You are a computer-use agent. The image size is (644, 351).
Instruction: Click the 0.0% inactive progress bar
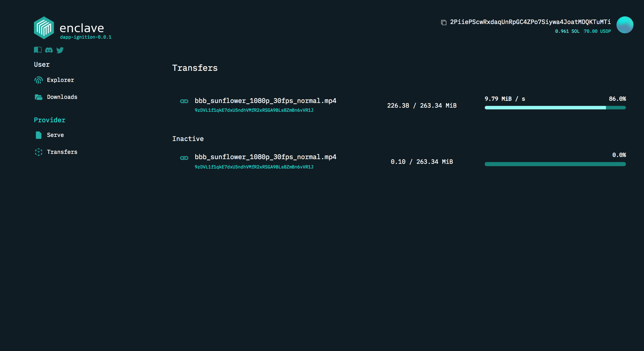[x=555, y=164]
